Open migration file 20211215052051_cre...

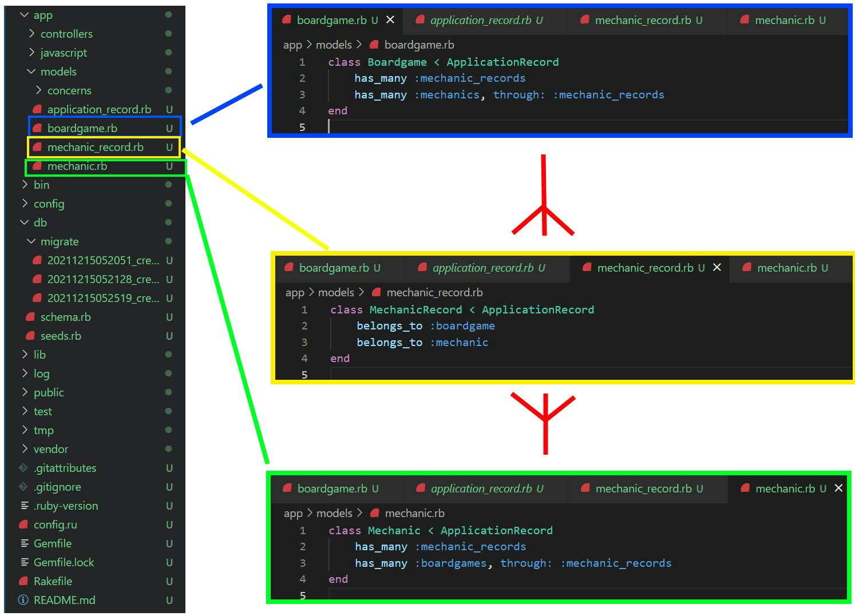tap(104, 260)
